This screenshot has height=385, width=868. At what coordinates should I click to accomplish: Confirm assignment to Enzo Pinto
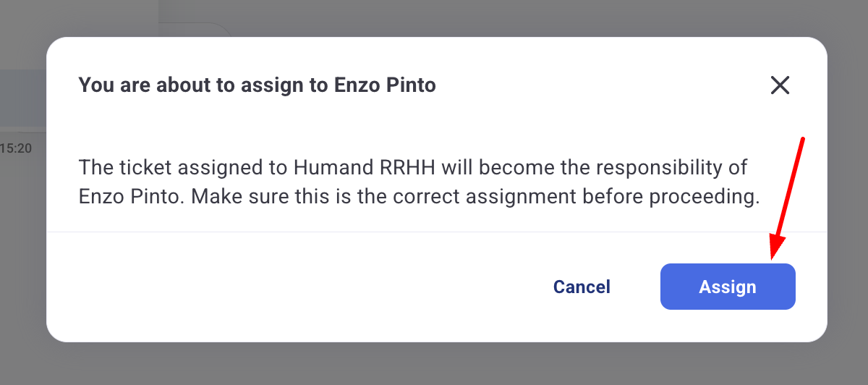pos(728,287)
